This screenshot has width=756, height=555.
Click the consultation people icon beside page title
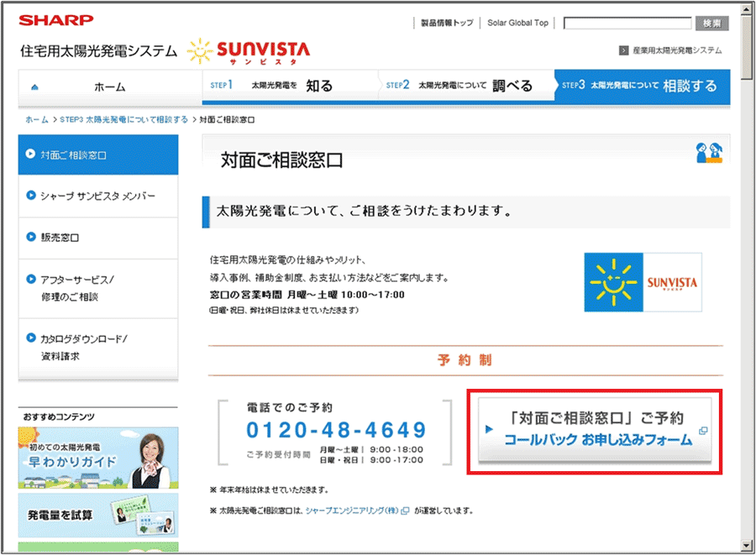709,153
